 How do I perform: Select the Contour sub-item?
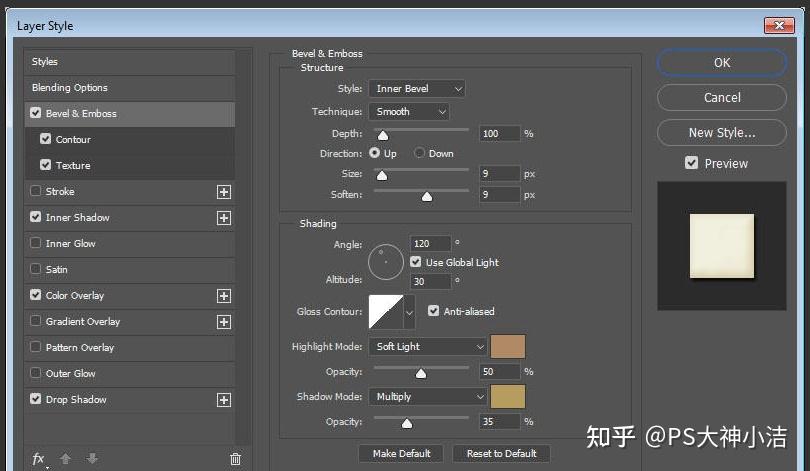130,139
